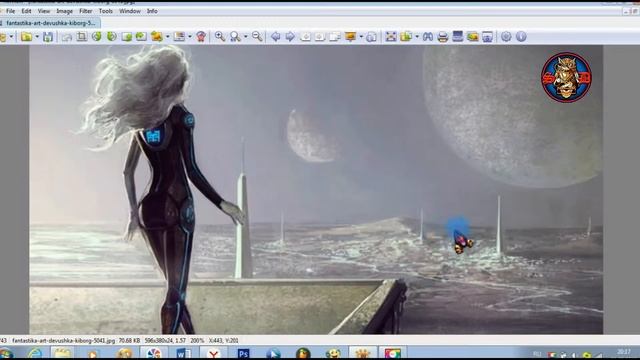Expand the Open folder dropdown arrow
This screenshot has width=640, height=360.
37,37
